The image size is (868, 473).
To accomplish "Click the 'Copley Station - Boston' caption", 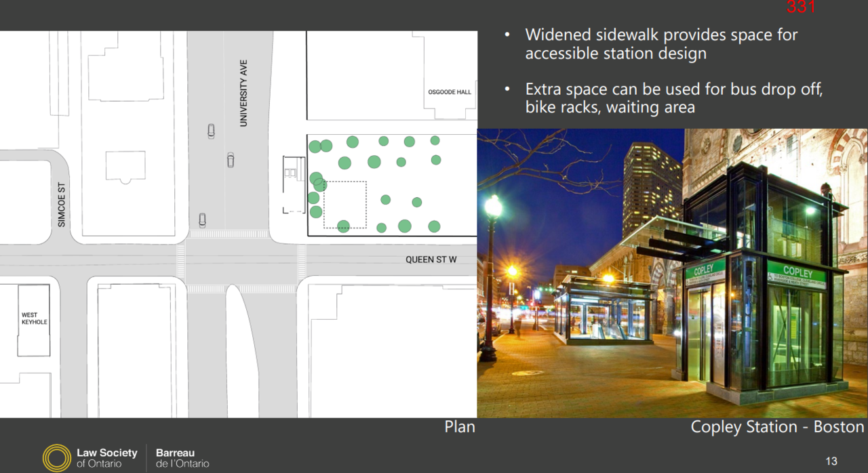I will pyautogui.click(x=777, y=427).
